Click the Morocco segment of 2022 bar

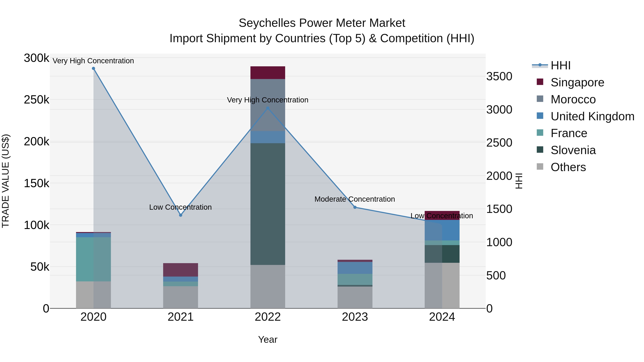click(268, 105)
